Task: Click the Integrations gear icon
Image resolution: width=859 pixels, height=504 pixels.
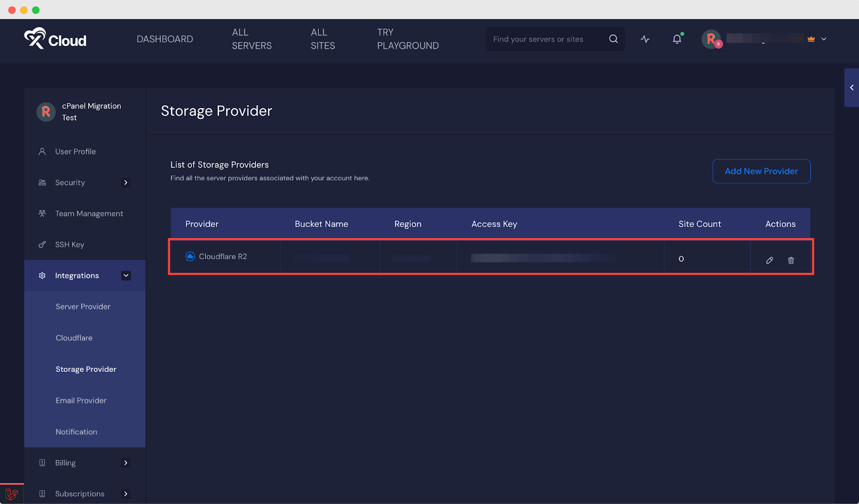Action: pos(42,275)
